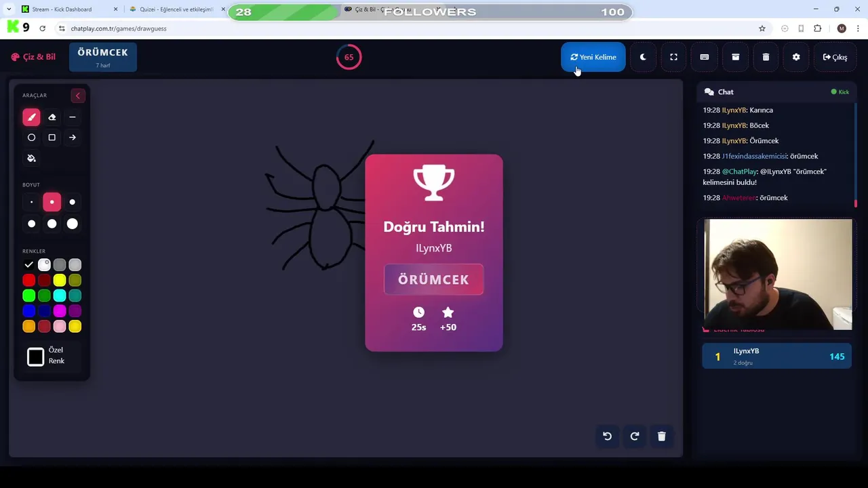This screenshot has width=868, height=488.
Task: Clear canvas with bottom trash icon
Action: [662, 436]
